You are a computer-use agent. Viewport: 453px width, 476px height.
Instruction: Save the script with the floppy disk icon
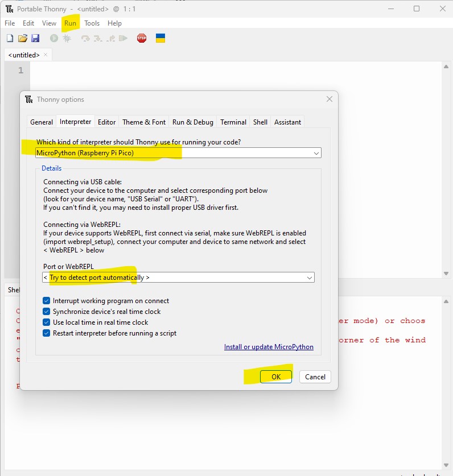35,38
